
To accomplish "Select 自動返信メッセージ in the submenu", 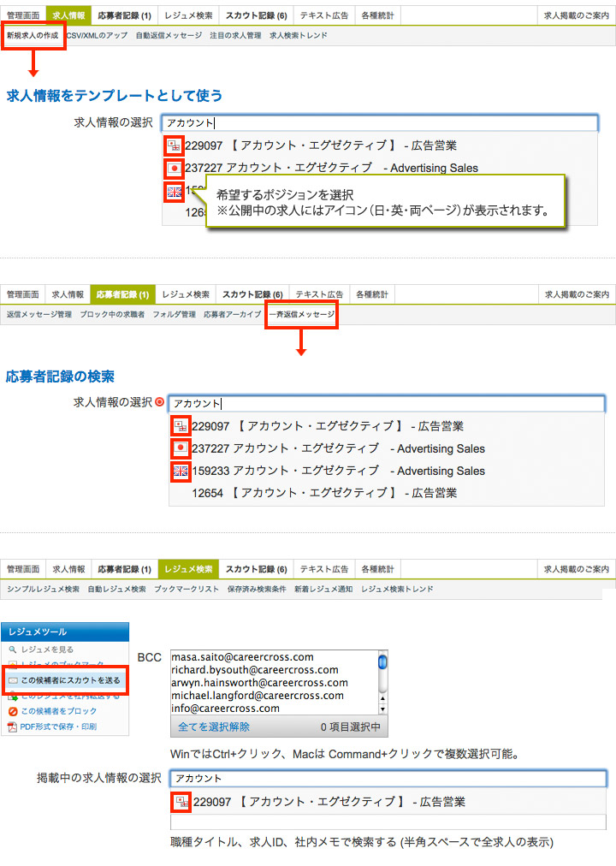I will (x=169, y=35).
